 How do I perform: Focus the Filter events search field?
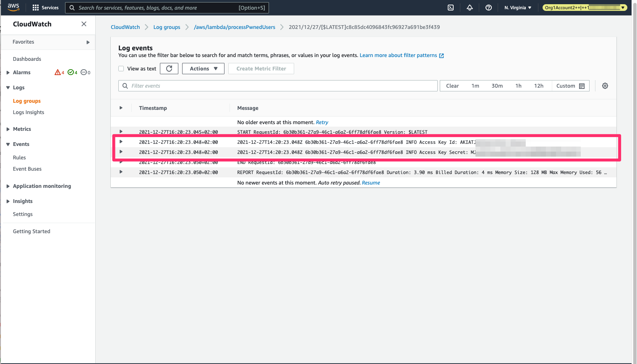278,86
